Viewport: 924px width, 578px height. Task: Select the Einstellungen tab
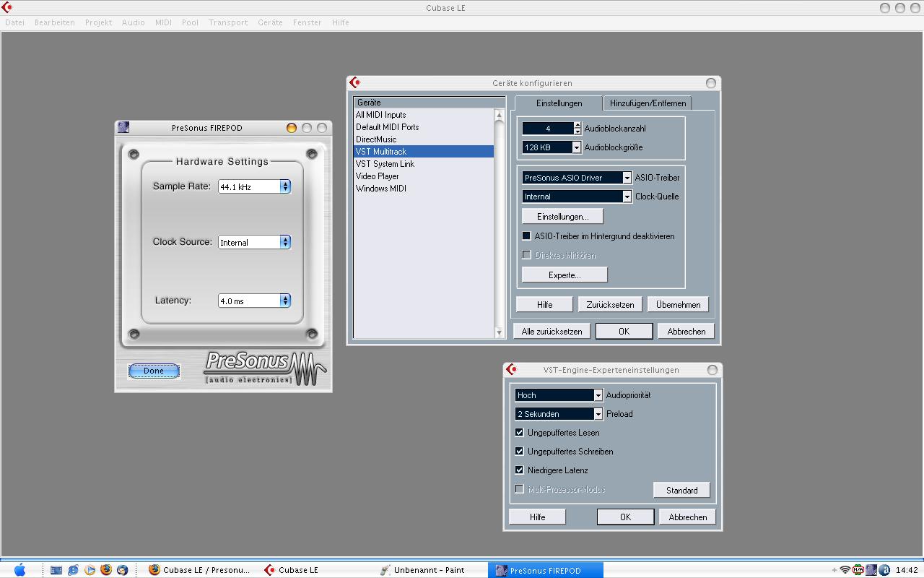559,103
